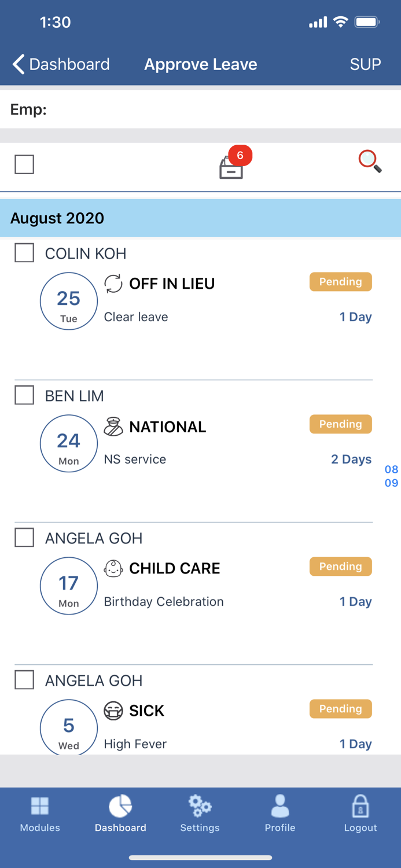Image resolution: width=401 pixels, height=868 pixels.
Task: Select Angela Goh's Child Care request checkbox
Action: (24, 538)
